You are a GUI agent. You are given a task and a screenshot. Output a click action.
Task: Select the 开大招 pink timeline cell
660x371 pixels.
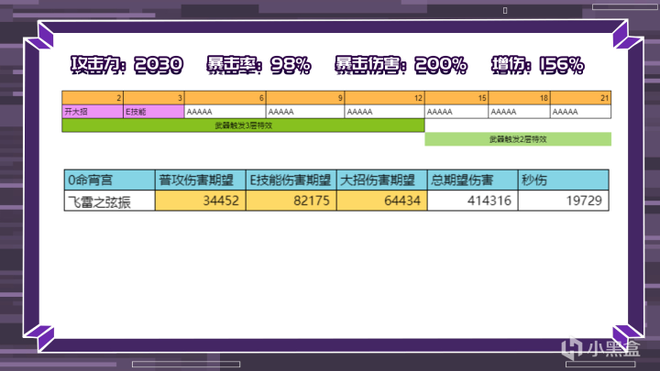pyautogui.click(x=93, y=112)
